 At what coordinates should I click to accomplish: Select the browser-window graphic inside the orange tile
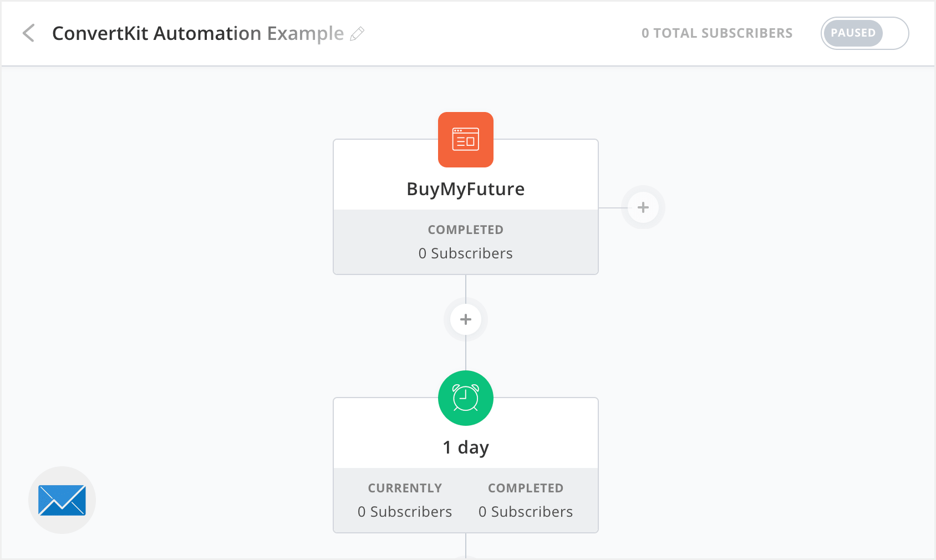click(x=465, y=140)
